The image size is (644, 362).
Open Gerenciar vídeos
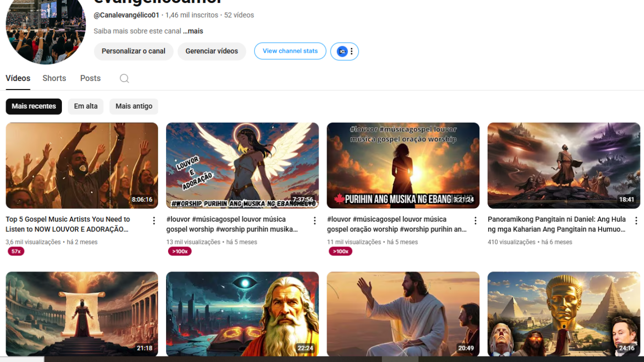point(212,51)
